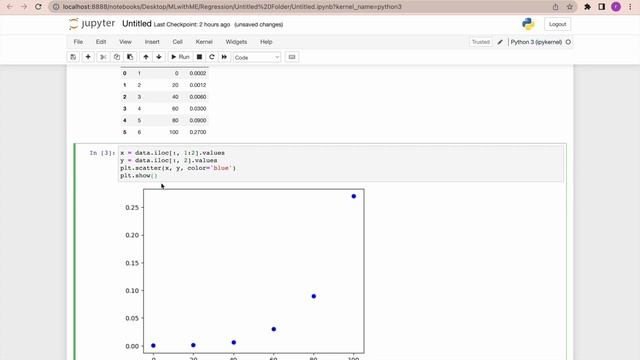
Task: Insert cell below with plus icon
Action: tap(88, 57)
